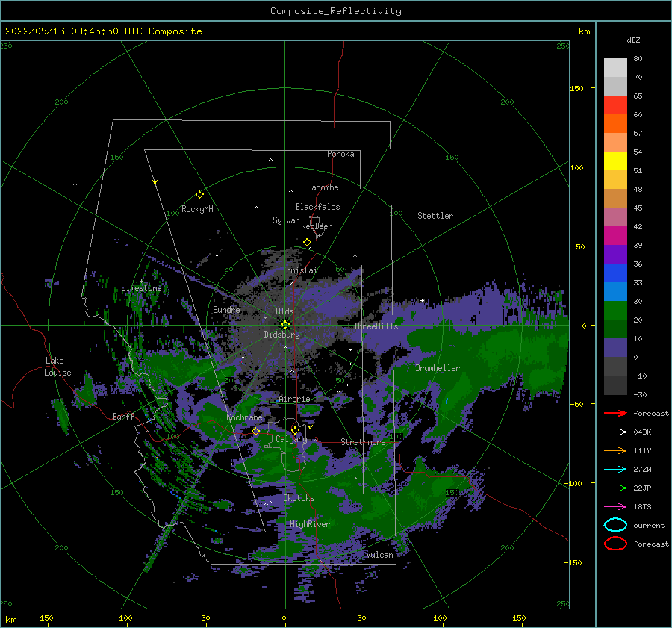Click the Sylvan label
Screen dimensions: 672x628
pos(286,220)
